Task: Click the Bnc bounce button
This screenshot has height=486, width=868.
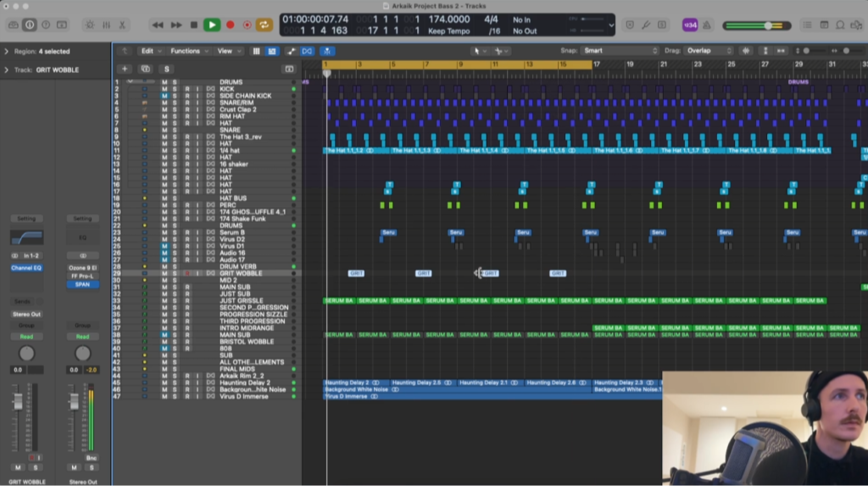Action: 91,457
